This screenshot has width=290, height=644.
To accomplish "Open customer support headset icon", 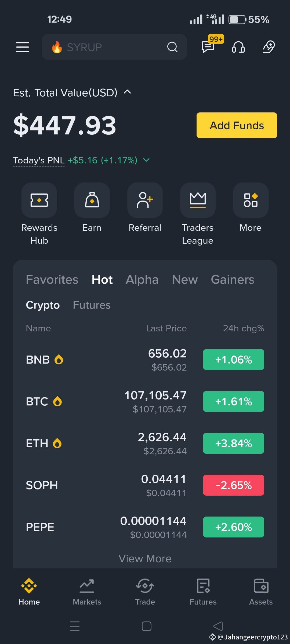I will (238, 47).
